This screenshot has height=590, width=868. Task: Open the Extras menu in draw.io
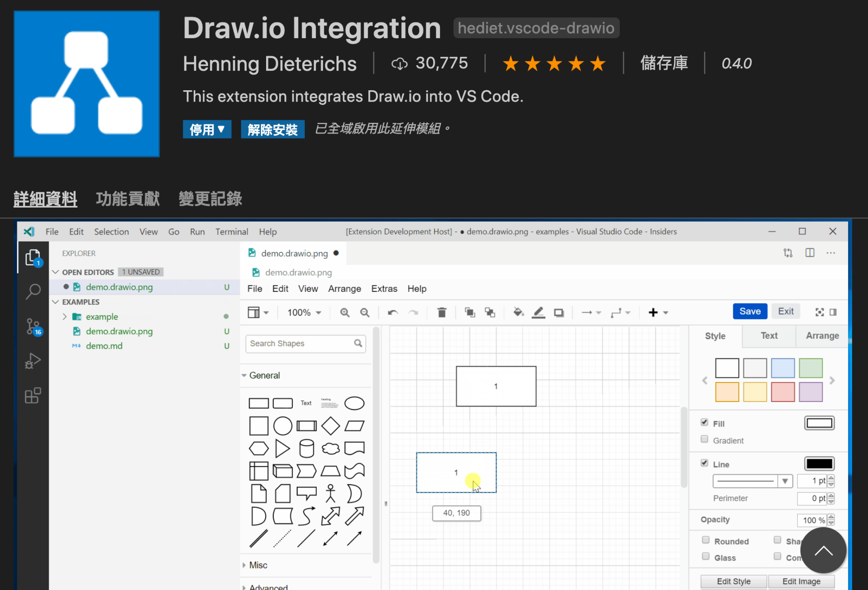click(x=384, y=288)
